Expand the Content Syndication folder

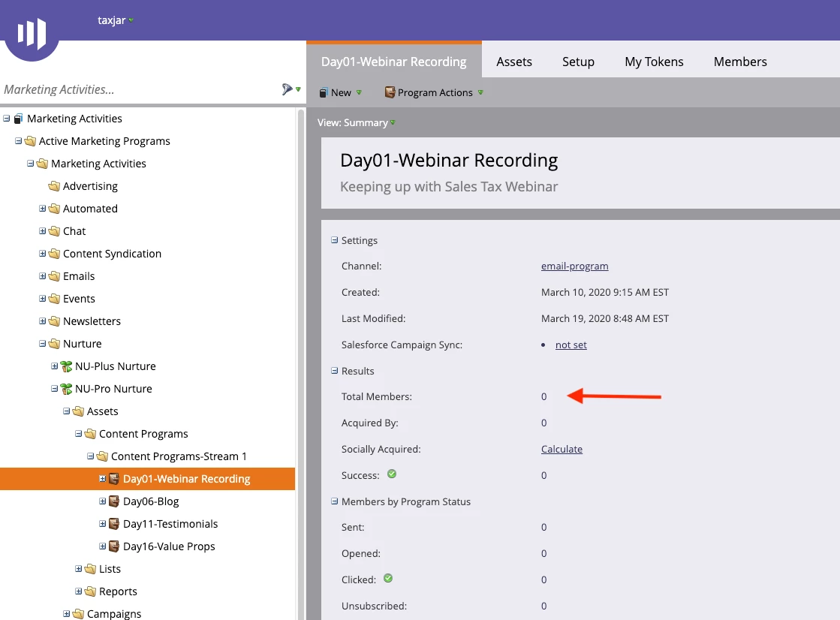(x=42, y=254)
